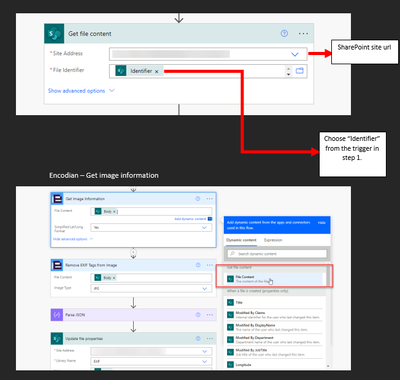
Task: Remove the Identifier token with its x
Action: point(157,71)
